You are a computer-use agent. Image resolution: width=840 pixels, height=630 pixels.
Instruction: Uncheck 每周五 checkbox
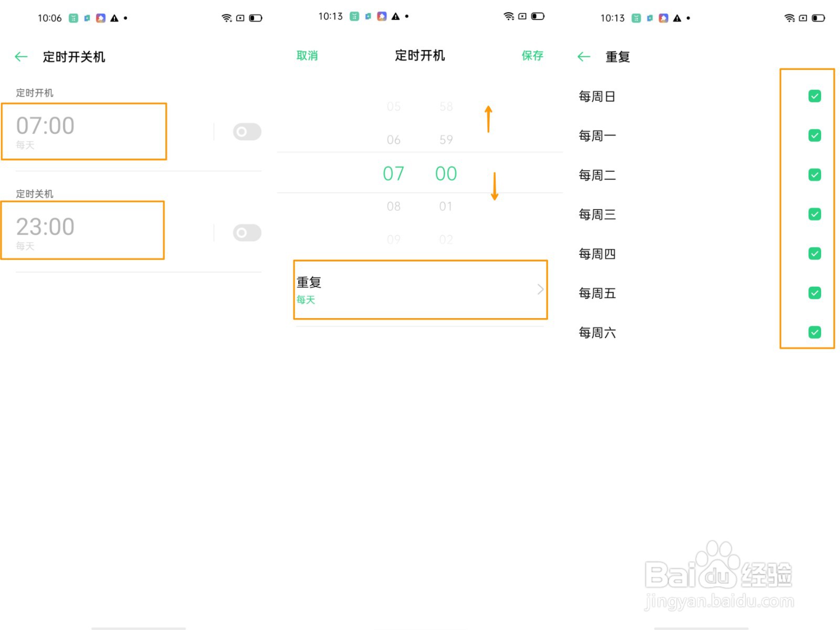(815, 293)
